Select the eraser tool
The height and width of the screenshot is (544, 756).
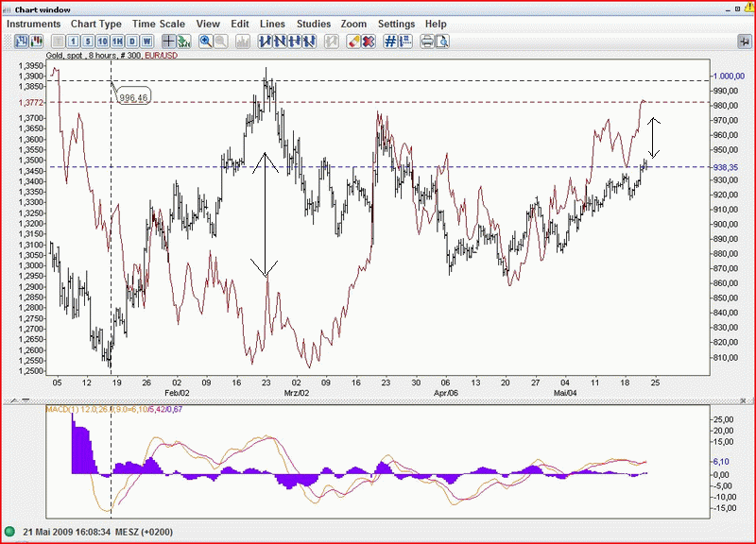click(x=353, y=42)
